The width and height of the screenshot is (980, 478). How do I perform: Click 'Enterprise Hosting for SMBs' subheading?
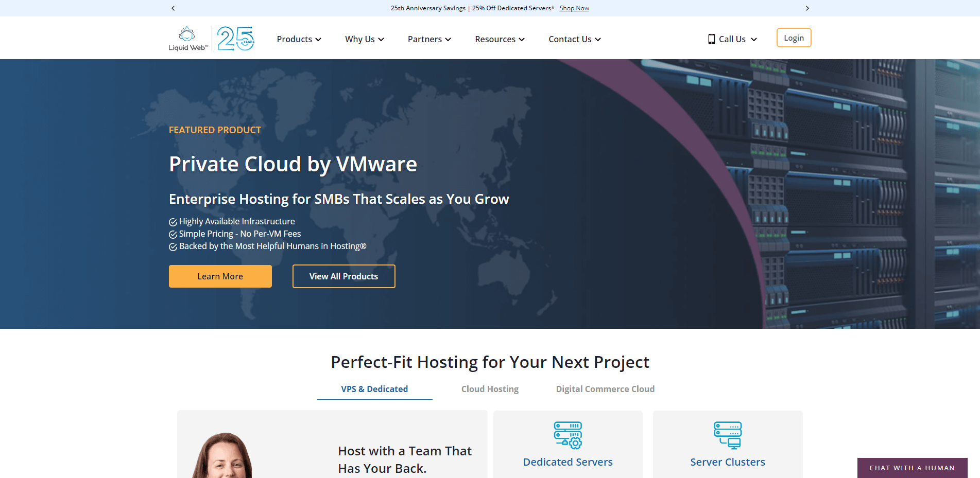point(339,199)
